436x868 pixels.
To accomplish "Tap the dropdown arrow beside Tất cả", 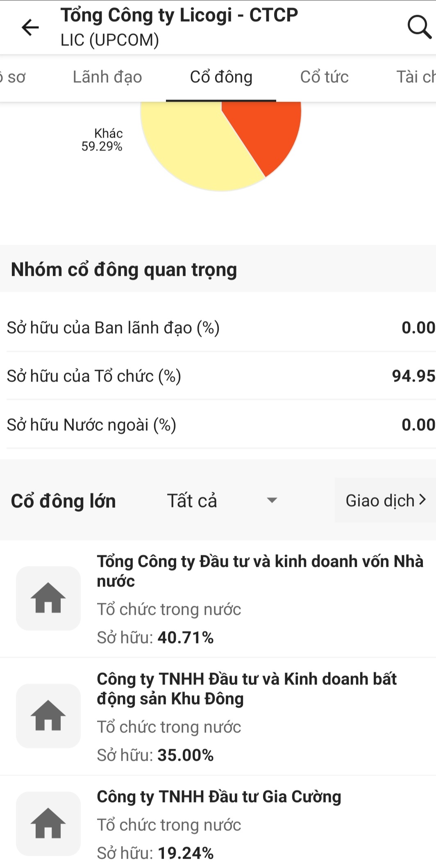I will point(272,500).
